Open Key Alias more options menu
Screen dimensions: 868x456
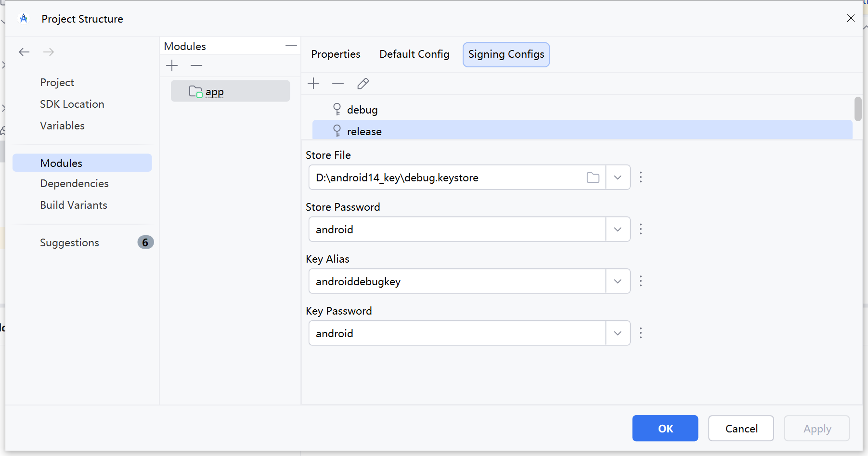[x=641, y=281]
